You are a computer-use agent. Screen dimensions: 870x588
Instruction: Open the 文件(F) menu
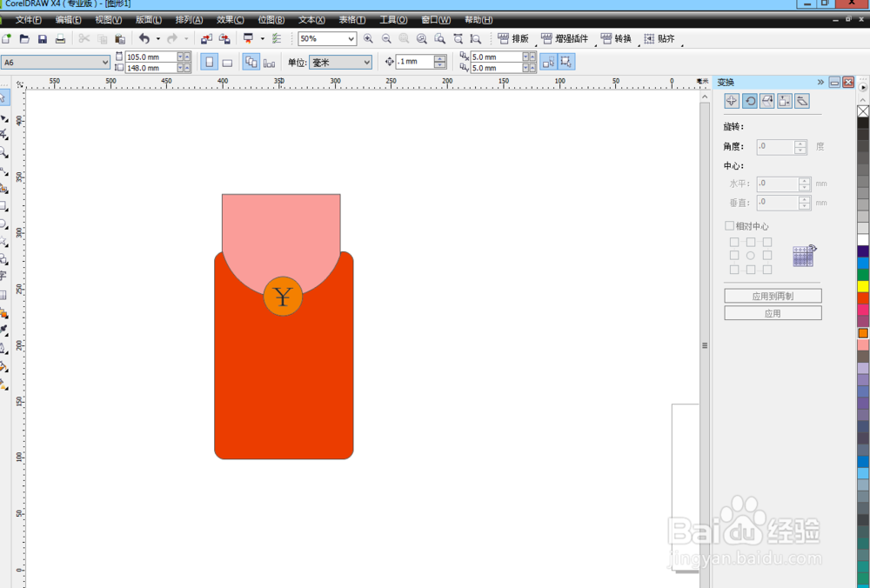point(28,20)
